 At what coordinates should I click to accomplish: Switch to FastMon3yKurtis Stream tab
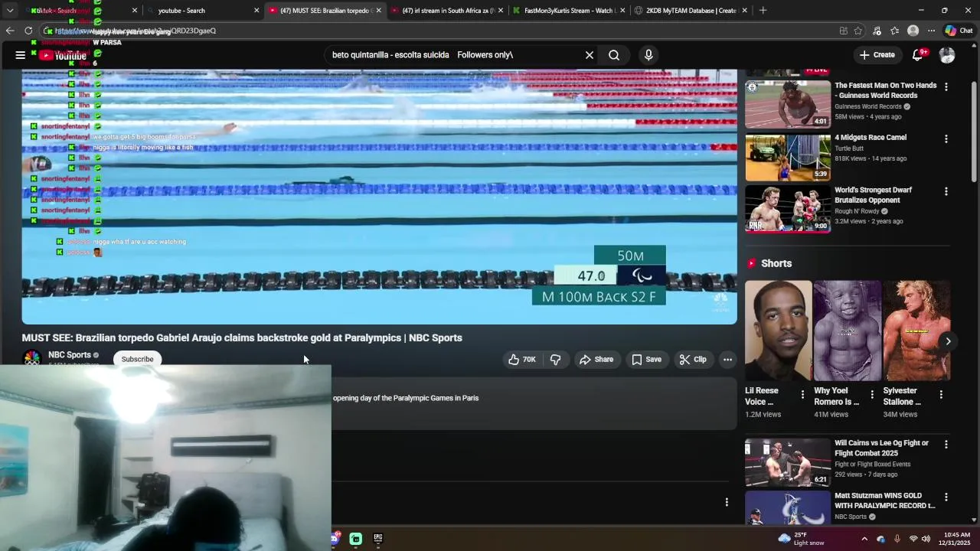coord(567,11)
